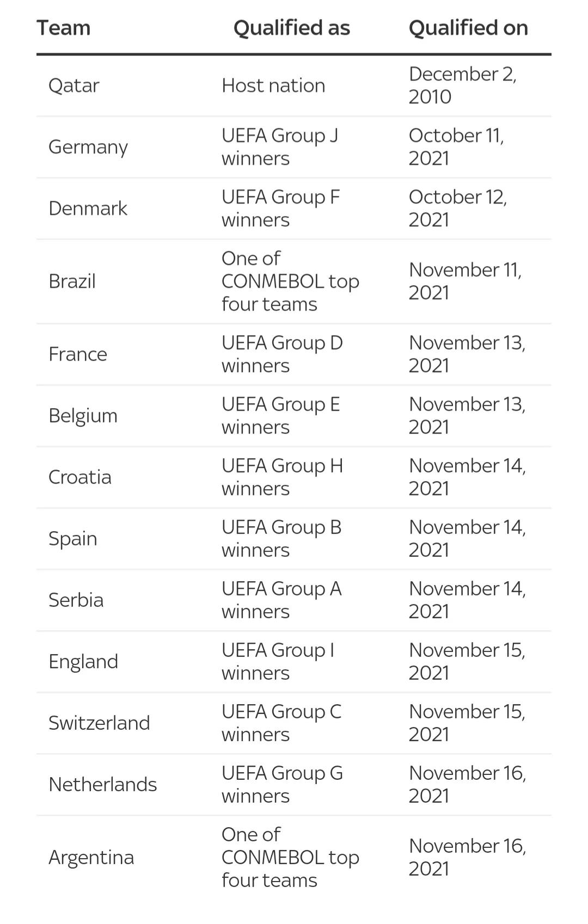Select the Netherlands team cell
Viewport: 588px width, 924px height.
point(103,785)
